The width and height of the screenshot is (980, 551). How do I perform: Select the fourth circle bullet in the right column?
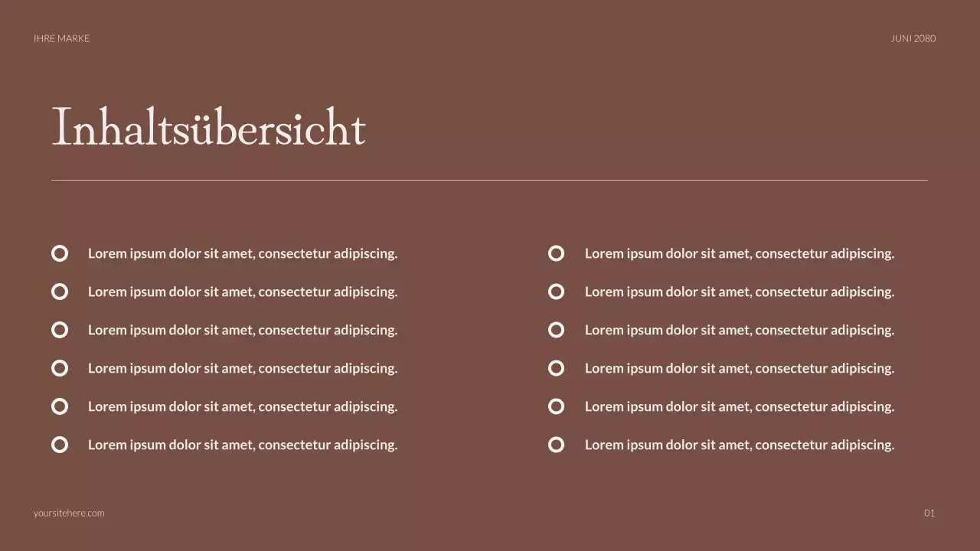(x=556, y=367)
